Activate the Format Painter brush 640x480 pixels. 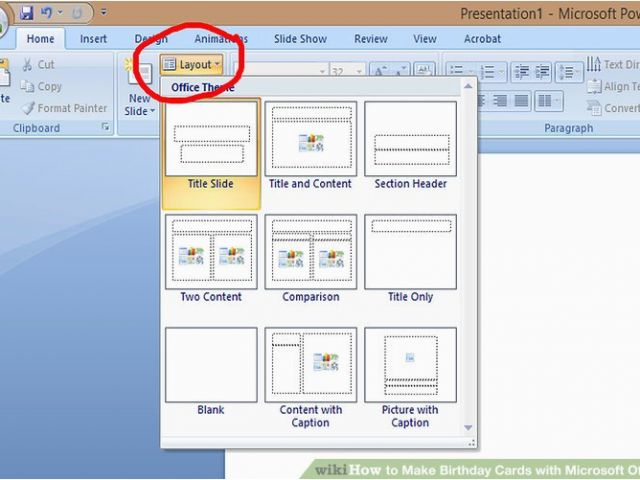point(64,108)
